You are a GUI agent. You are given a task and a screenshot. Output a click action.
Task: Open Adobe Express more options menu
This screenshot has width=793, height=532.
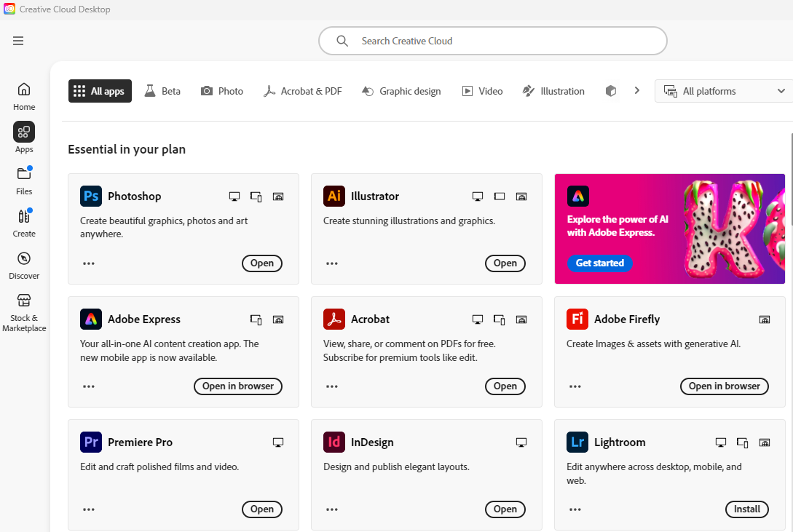tap(89, 386)
